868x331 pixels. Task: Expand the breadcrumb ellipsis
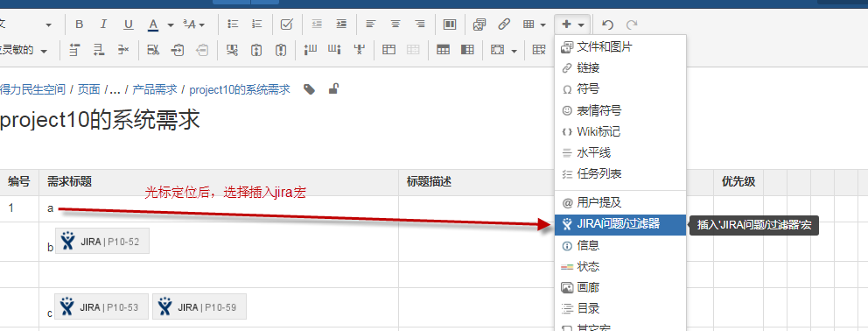coord(115,89)
